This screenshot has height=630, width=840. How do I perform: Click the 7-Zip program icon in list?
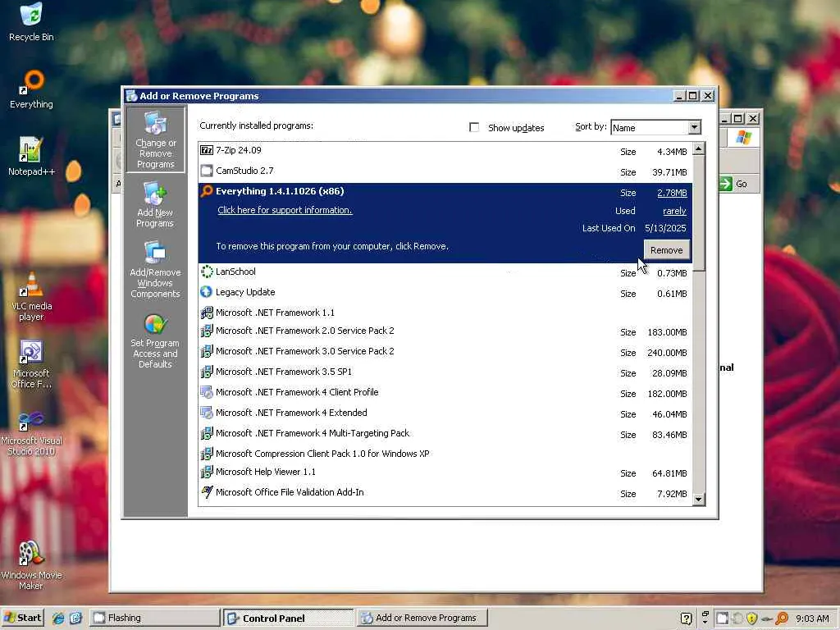pyautogui.click(x=207, y=150)
